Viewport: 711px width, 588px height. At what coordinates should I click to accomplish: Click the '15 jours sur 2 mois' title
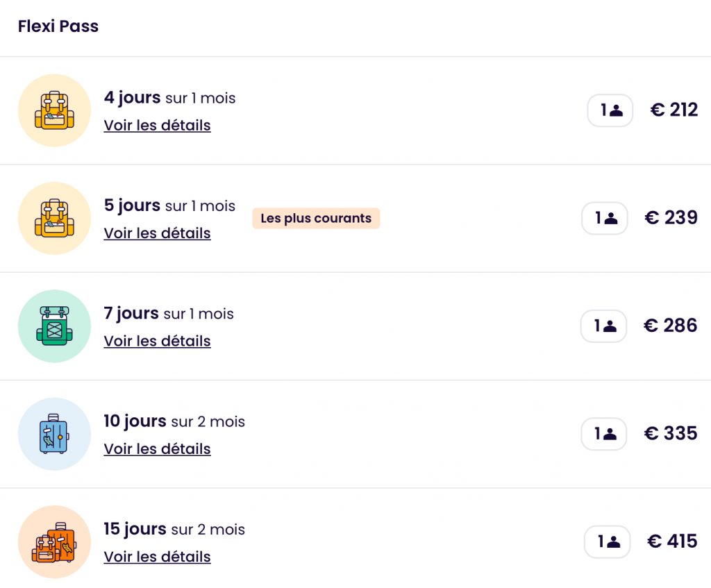[174, 529]
